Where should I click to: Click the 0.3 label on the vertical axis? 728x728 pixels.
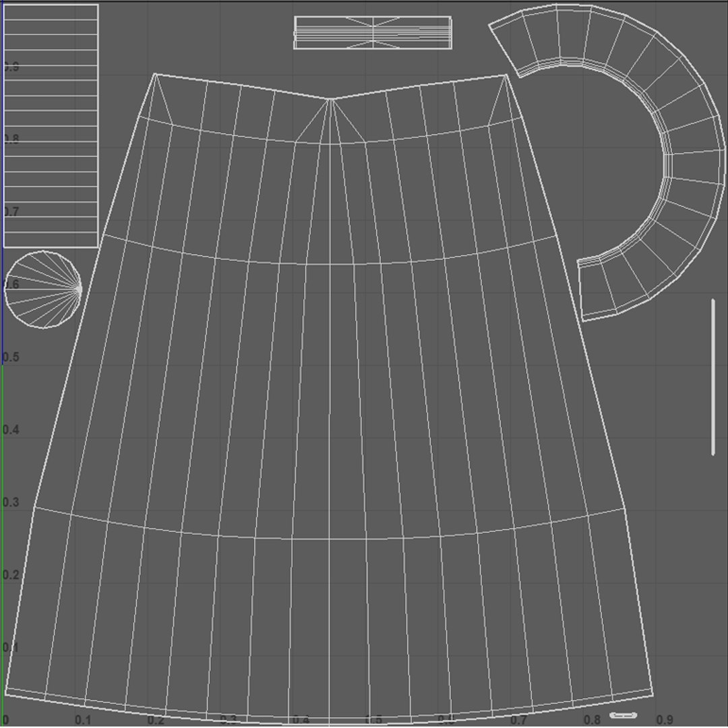pos(11,502)
